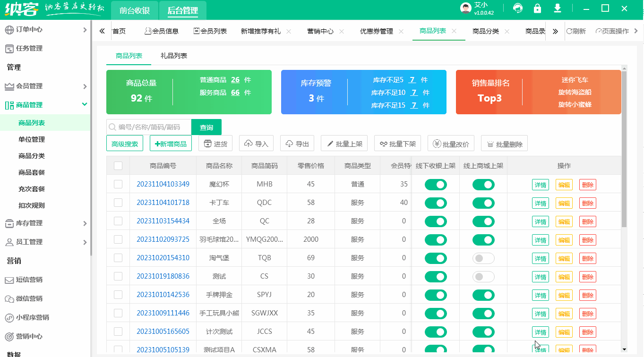Click the 短信营销 envelope icon

coord(10,280)
